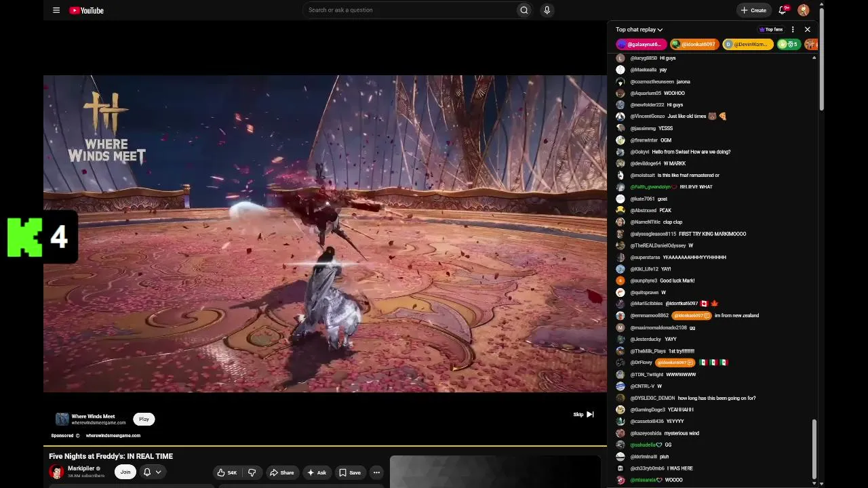Open @Maekealla's avatar in chat

pyautogui.click(x=620, y=70)
